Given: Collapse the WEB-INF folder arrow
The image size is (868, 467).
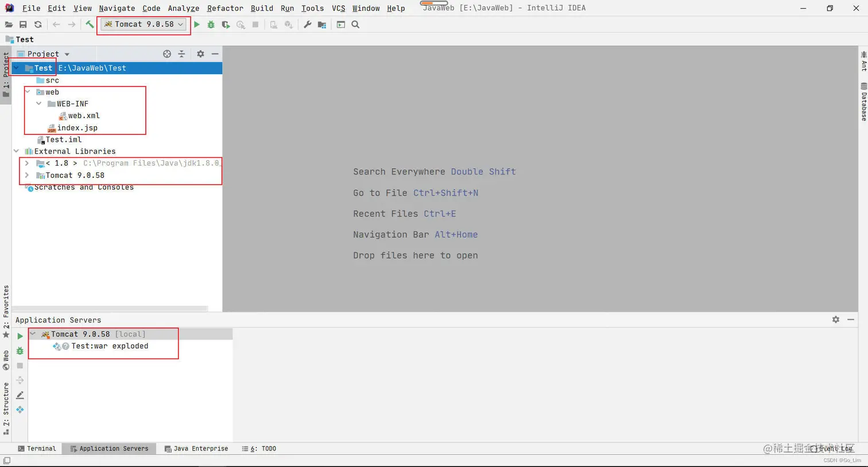Looking at the screenshot, I should (x=39, y=104).
